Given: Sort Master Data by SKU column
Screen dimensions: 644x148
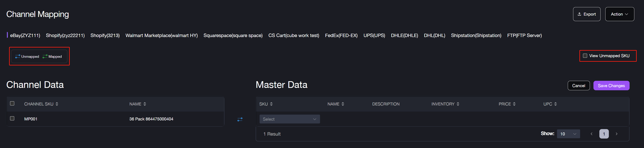Looking at the screenshot, I should coord(271,104).
